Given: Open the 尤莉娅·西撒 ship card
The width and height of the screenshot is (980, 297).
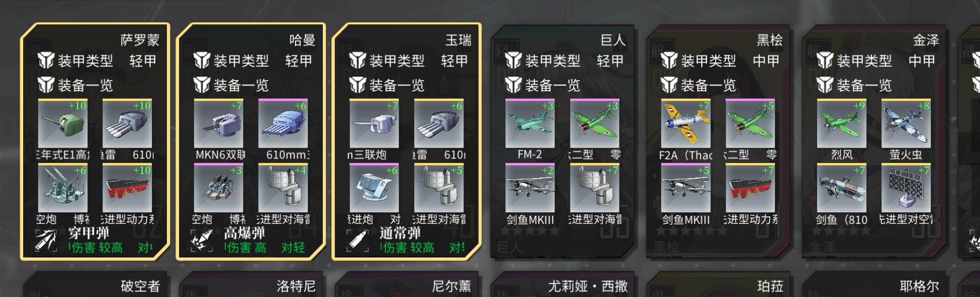Looking at the screenshot, I should coord(563,284).
